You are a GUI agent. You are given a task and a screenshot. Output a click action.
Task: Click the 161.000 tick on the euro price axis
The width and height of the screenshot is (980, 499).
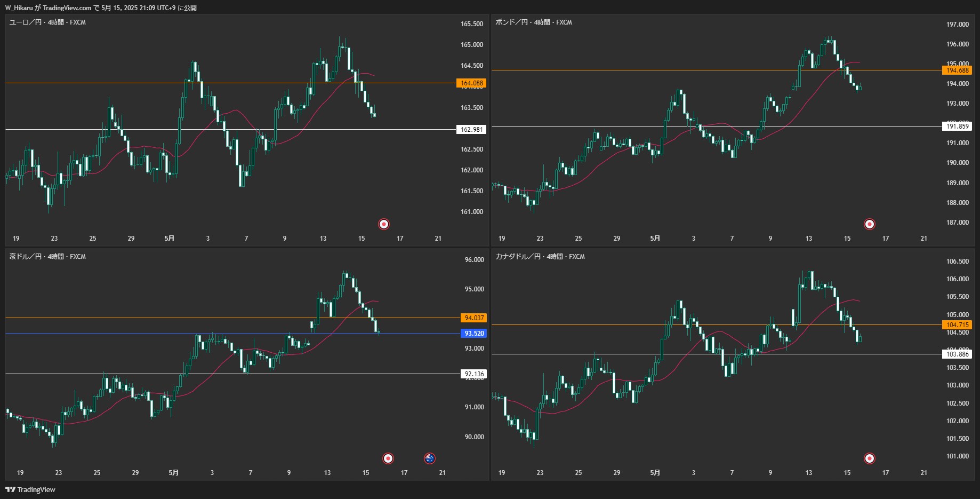pyautogui.click(x=472, y=212)
